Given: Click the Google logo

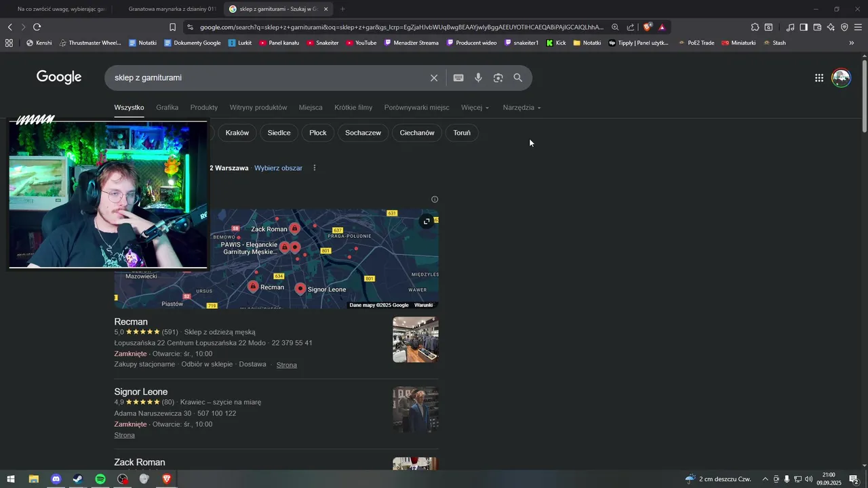Looking at the screenshot, I should click(59, 77).
